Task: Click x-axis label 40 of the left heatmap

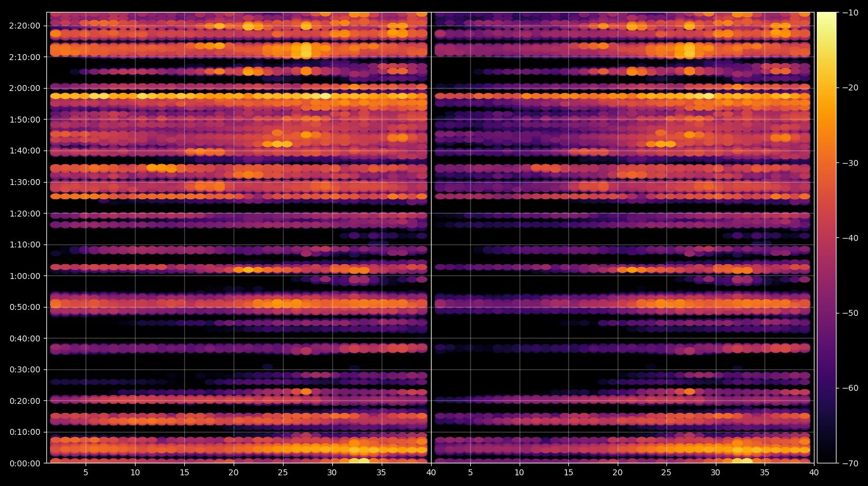Action: (430, 473)
